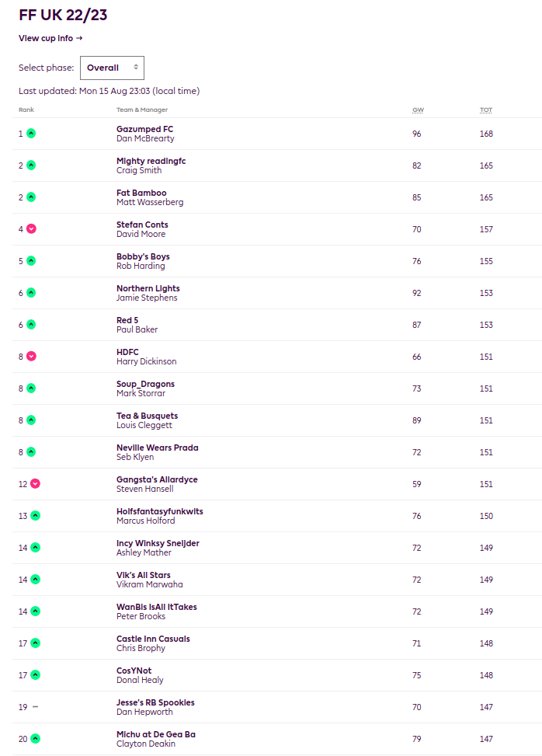The width and height of the screenshot is (542, 756).
Task: Select Bobby's Boys team entry
Action: (x=143, y=256)
